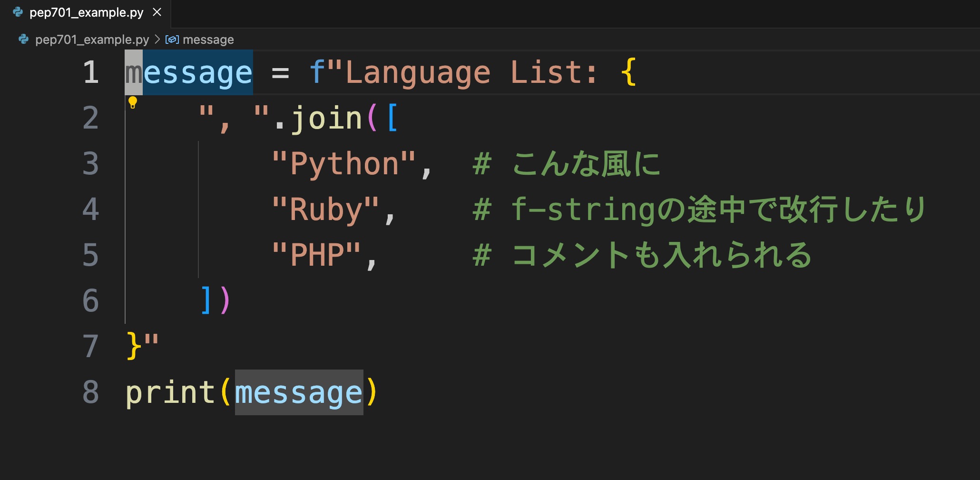Click pep701_example.py in the breadcrumb

(x=92, y=40)
